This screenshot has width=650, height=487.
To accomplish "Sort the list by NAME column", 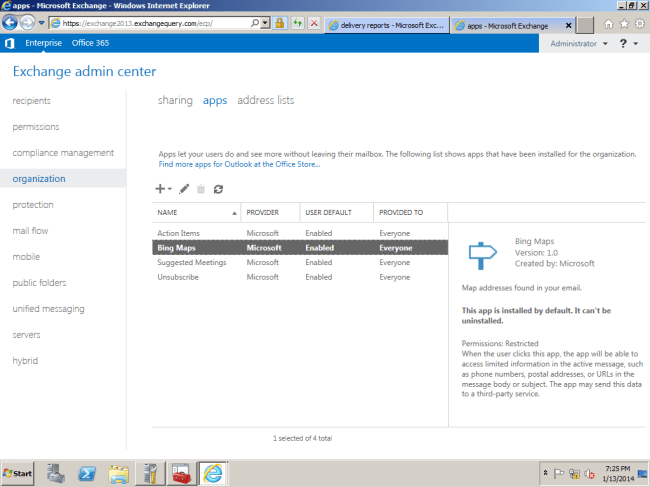I will (197, 213).
